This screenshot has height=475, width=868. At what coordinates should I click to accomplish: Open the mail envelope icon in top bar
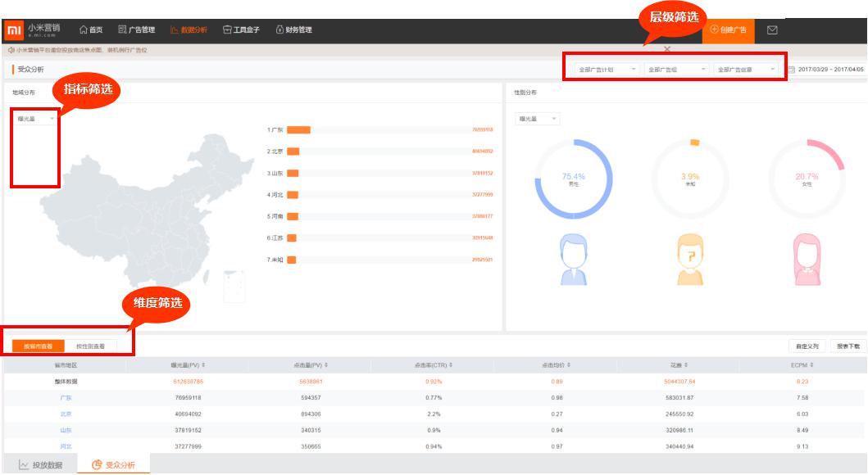(771, 30)
